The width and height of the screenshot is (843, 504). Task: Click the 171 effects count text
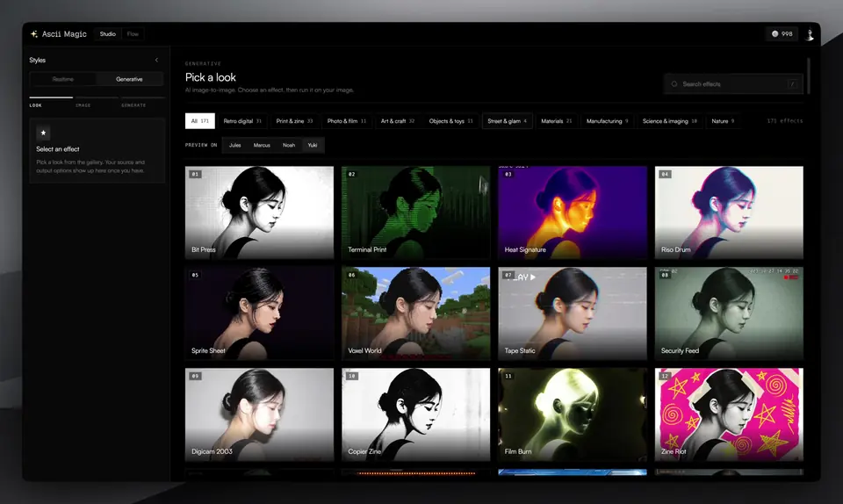click(x=784, y=121)
